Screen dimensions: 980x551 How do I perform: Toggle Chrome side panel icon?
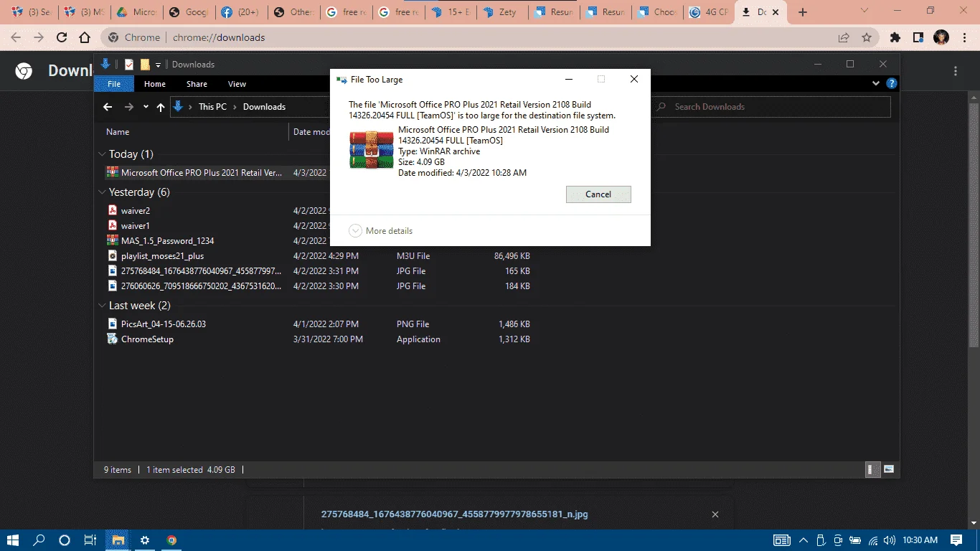point(918,37)
